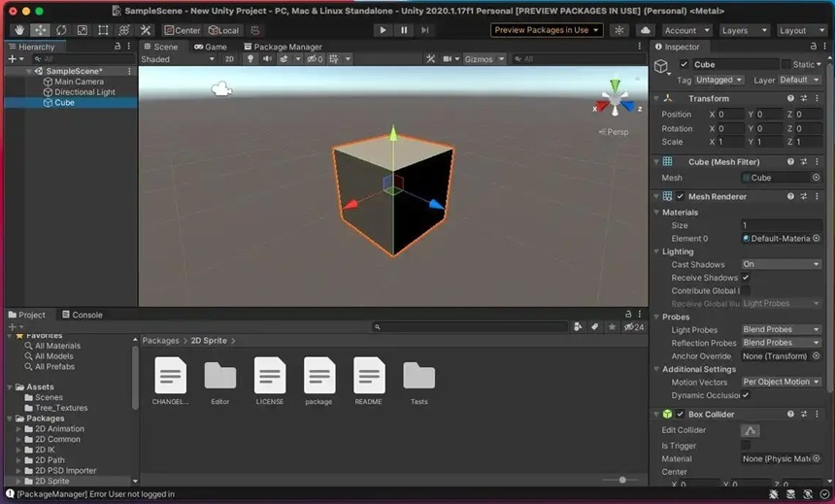Uncheck Receive Shadows

(746, 278)
